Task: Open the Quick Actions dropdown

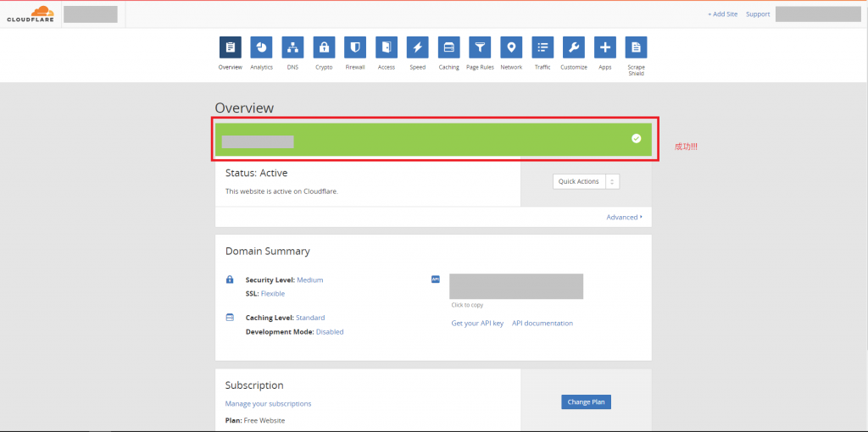Action: [x=587, y=181]
